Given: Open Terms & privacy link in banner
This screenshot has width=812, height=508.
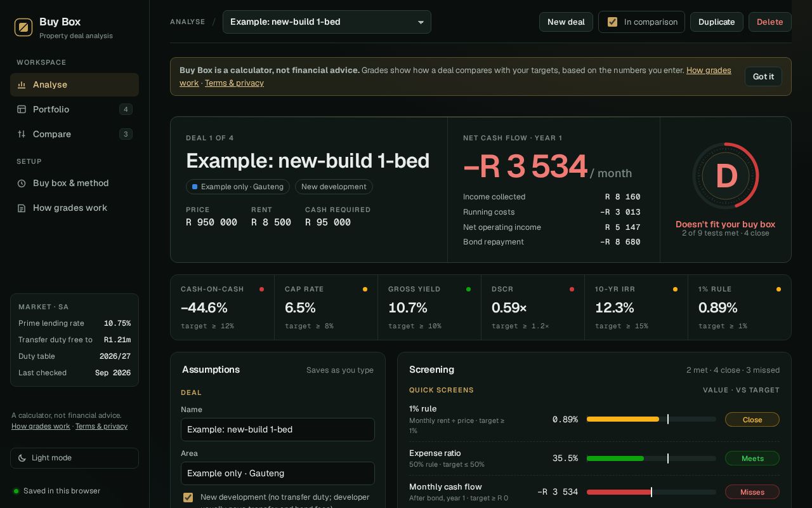Looking at the screenshot, I should 234,83.
